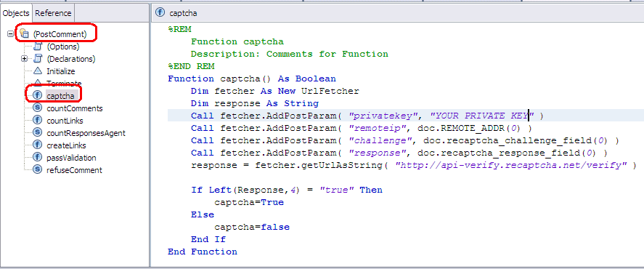Open the createLinks function
Image resolution: width=644 pixels, height=269 pixels.
coord(66,145)
